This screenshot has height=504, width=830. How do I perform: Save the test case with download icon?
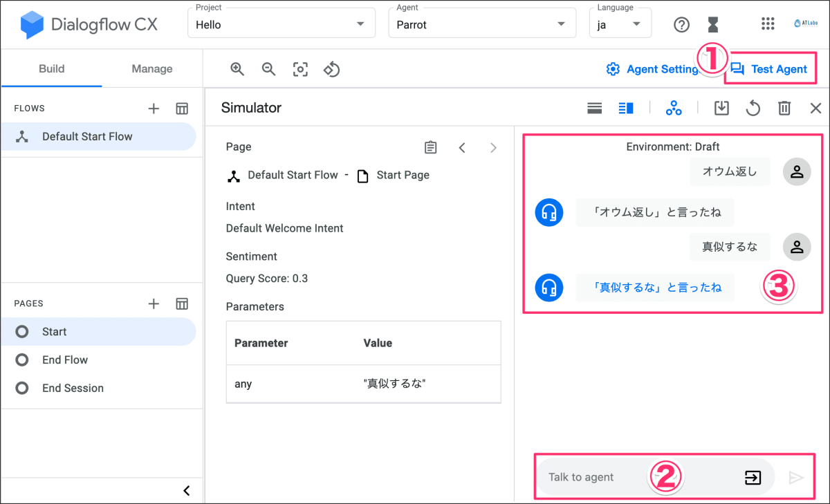pyautogui.click(x=721, y=108)
